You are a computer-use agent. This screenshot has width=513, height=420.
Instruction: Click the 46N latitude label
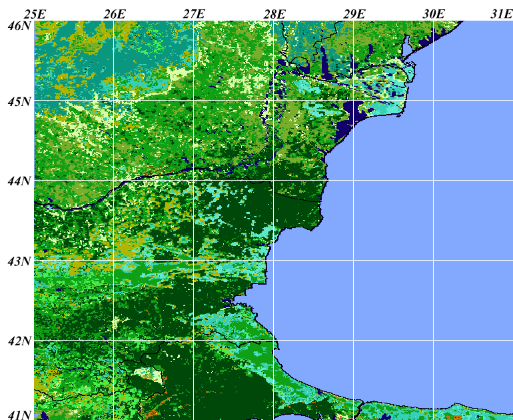click(19, 25)
